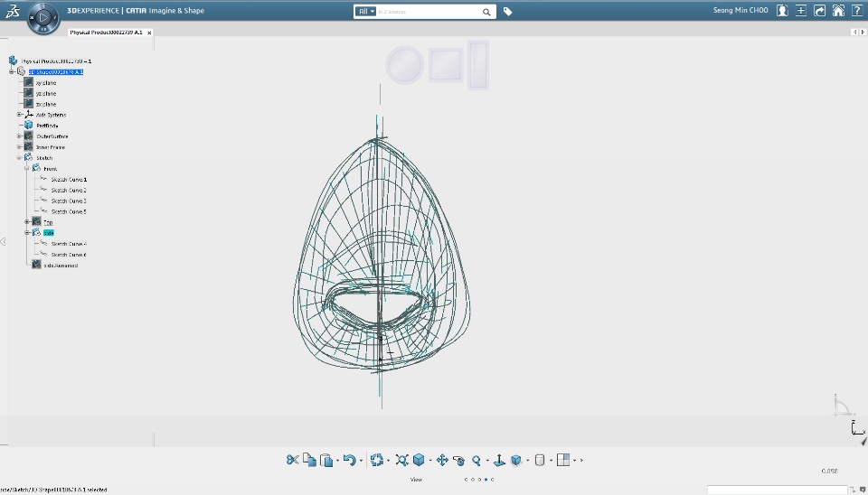This screenshot has width=868, height=495.
Task: Close the Physical Product00022739 A.1 tab
Action: [149, 33]
